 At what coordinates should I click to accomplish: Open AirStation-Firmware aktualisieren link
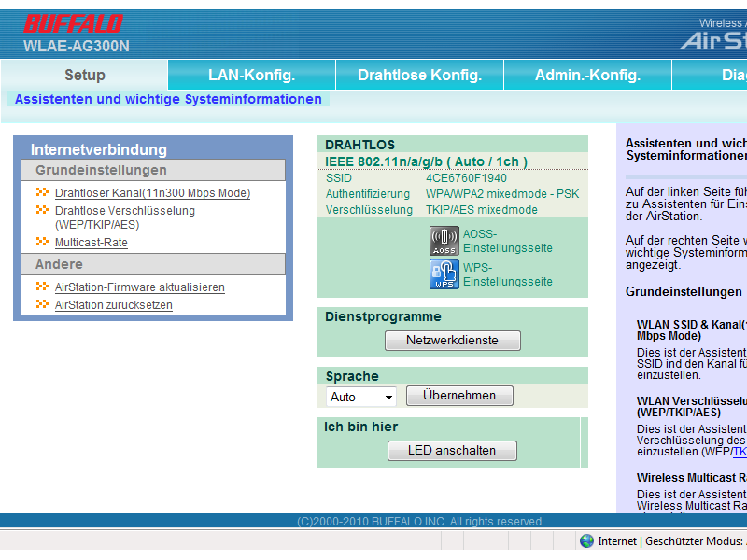coord(139,287)
